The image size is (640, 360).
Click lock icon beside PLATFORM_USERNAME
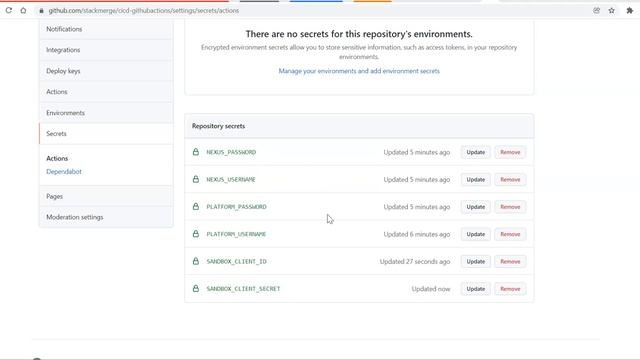coord(196,234)
